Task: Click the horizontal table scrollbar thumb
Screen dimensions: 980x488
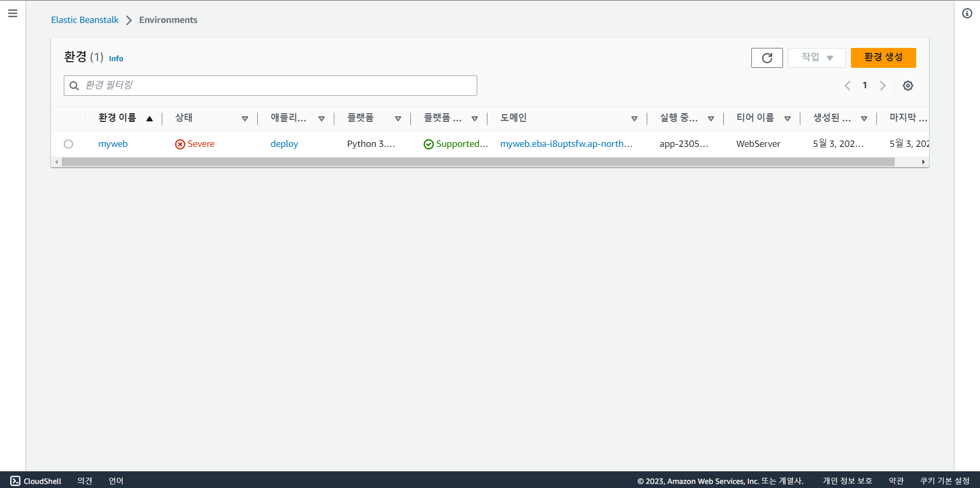Action: 478,162
